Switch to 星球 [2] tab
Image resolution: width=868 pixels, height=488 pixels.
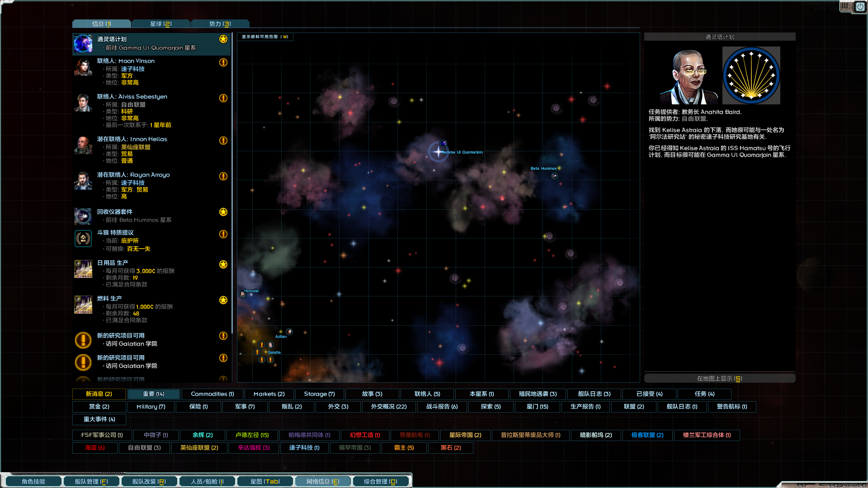click(161, 24)
